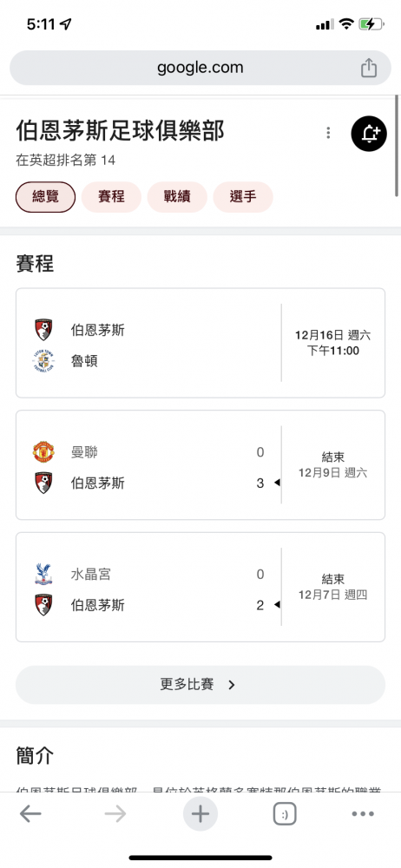Tap the 魯頓 club crest
401x868 pixels.
pos(43,361)
